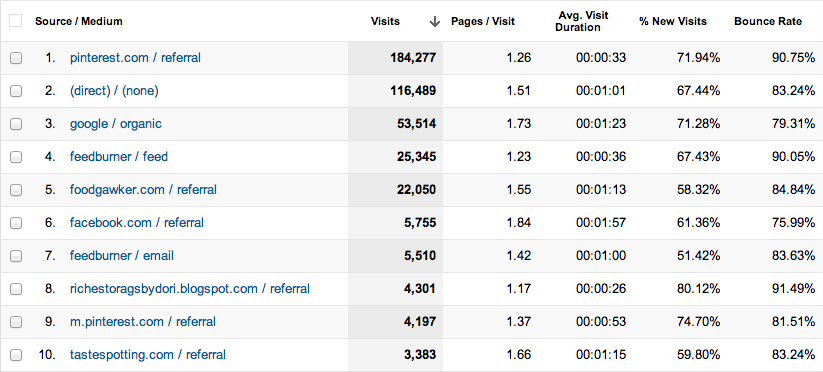Open feedburner / feed source details
This screenshot has width=823, height=372.
pos(119,156)
